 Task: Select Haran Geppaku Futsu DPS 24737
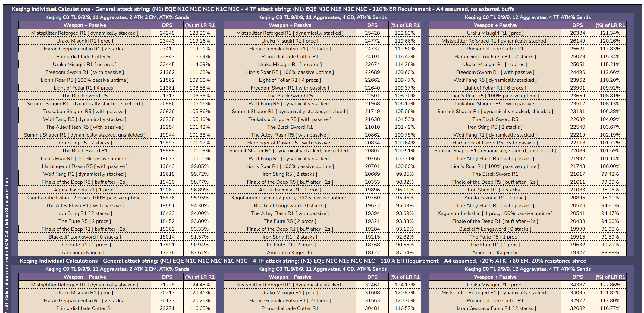click(372, 49)
